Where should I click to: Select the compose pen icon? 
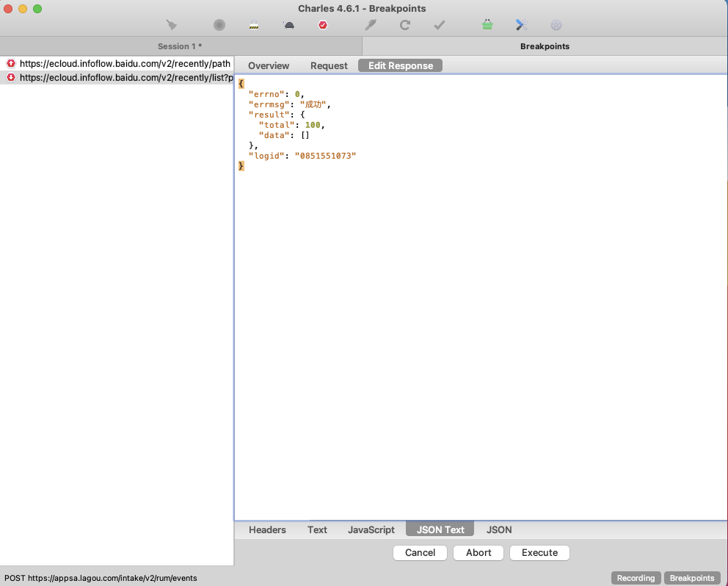tap(371, 25)
